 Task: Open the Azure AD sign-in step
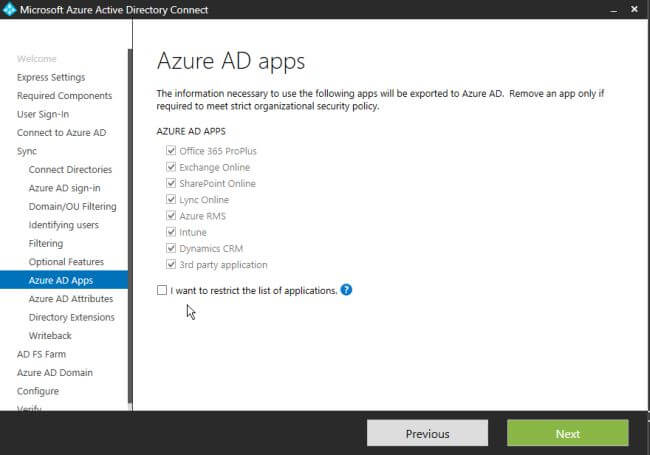[64, 188]
